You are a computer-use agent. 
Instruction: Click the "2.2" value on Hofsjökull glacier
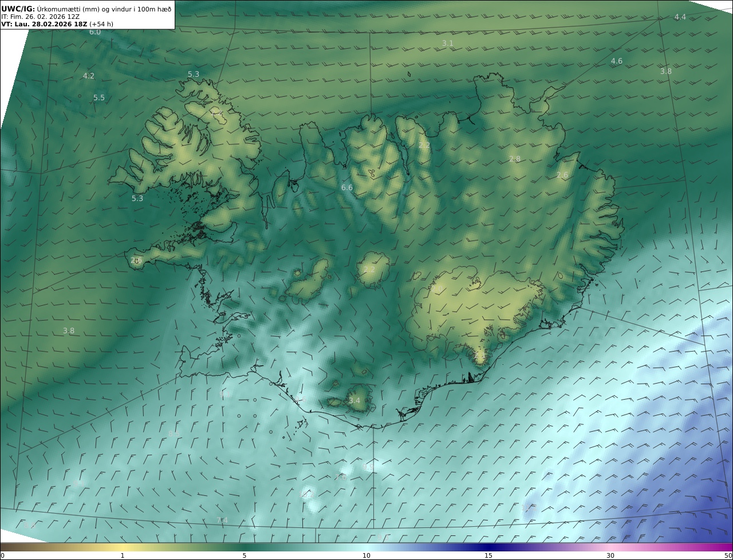[369, 270]
